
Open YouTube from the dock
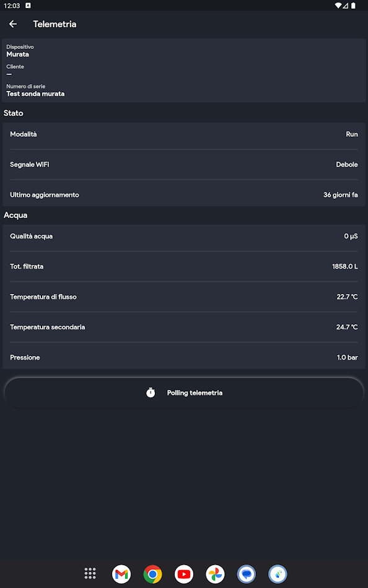184,574
